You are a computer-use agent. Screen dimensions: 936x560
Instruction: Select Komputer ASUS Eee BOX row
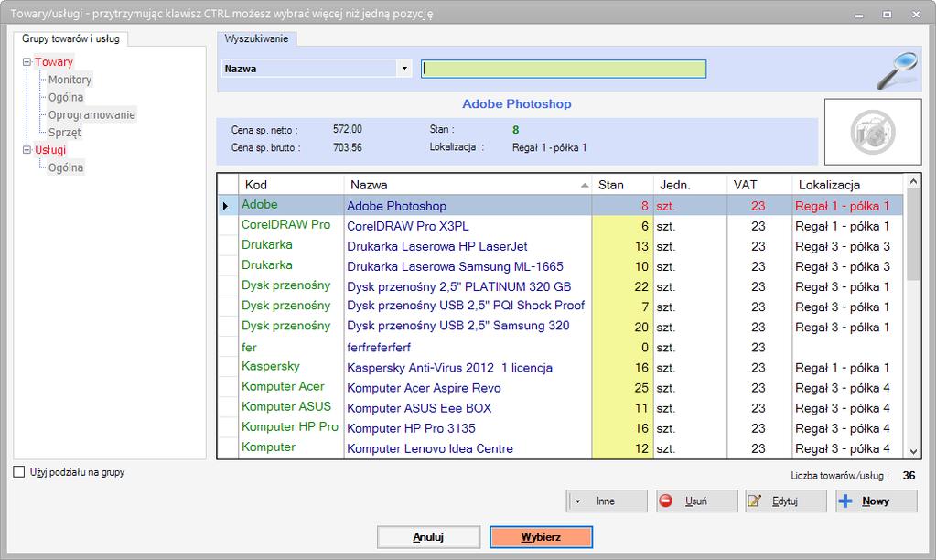(560, 408)
